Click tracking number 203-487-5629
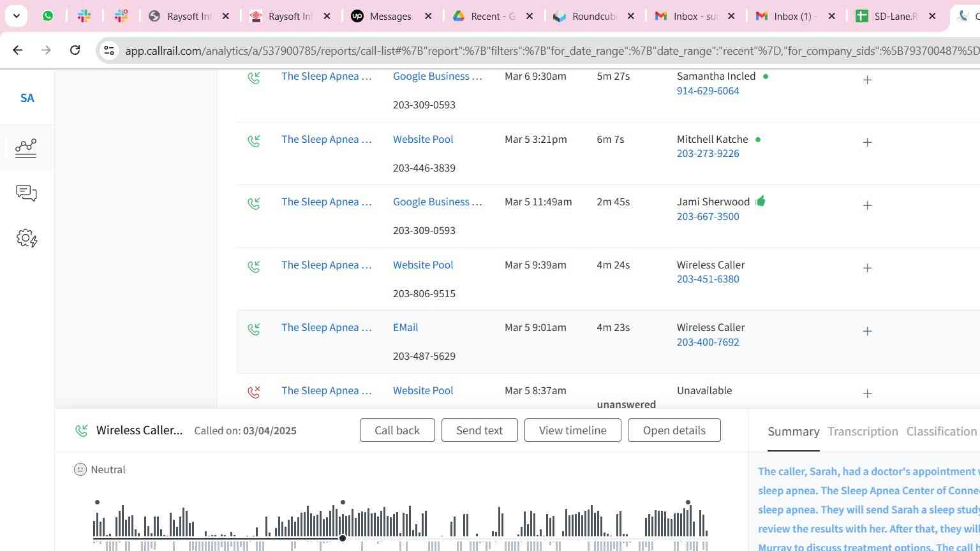 424,356
